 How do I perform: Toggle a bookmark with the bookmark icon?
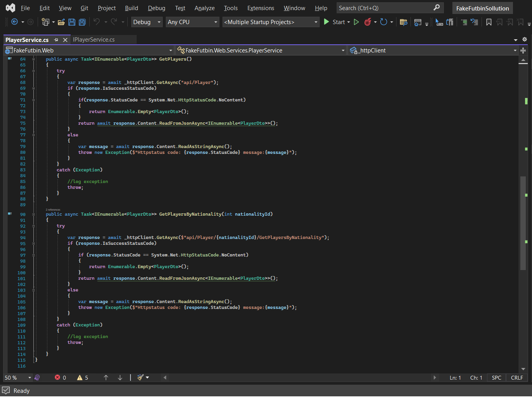click(x=489, y=22)
